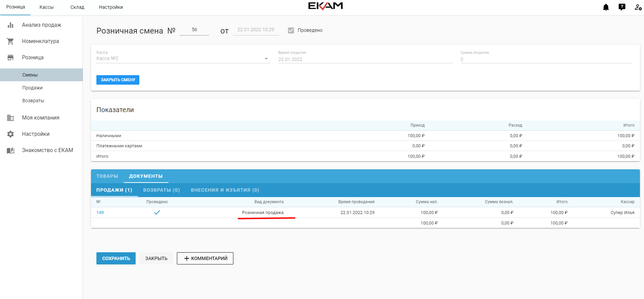Click the Приход column header
The height and width of the screenshot is (299, 644).
click(x=417, y=125)
